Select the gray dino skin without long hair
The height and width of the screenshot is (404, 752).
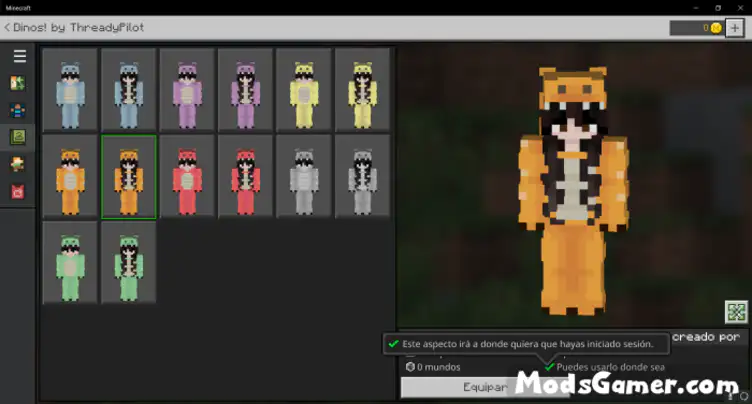tap(304, 177)
